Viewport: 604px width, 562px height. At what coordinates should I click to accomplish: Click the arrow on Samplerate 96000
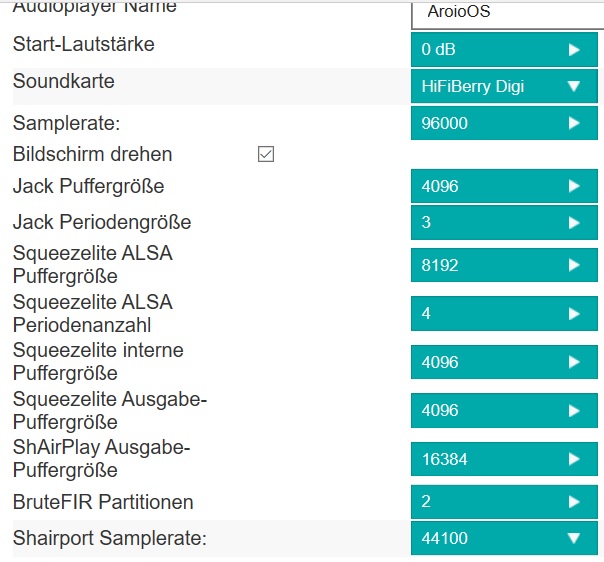pyautogui.click(x=574, y=124)
